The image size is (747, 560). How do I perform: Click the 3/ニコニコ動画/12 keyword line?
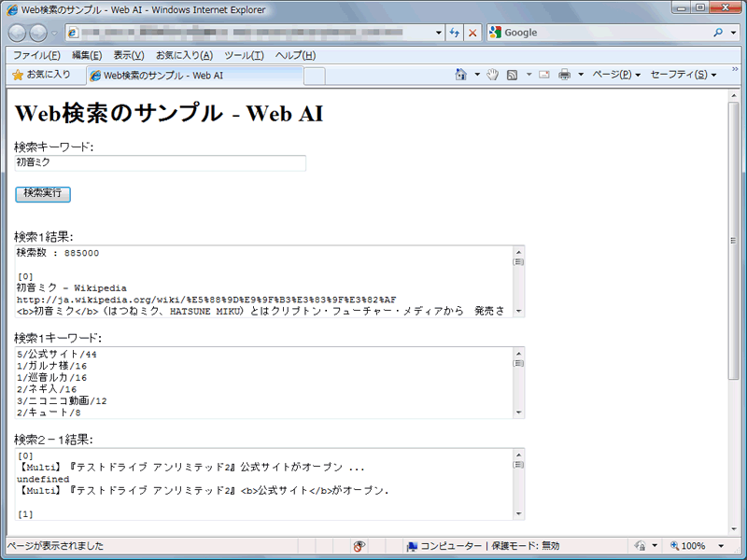pyautogui.click(x=62, y=401)
